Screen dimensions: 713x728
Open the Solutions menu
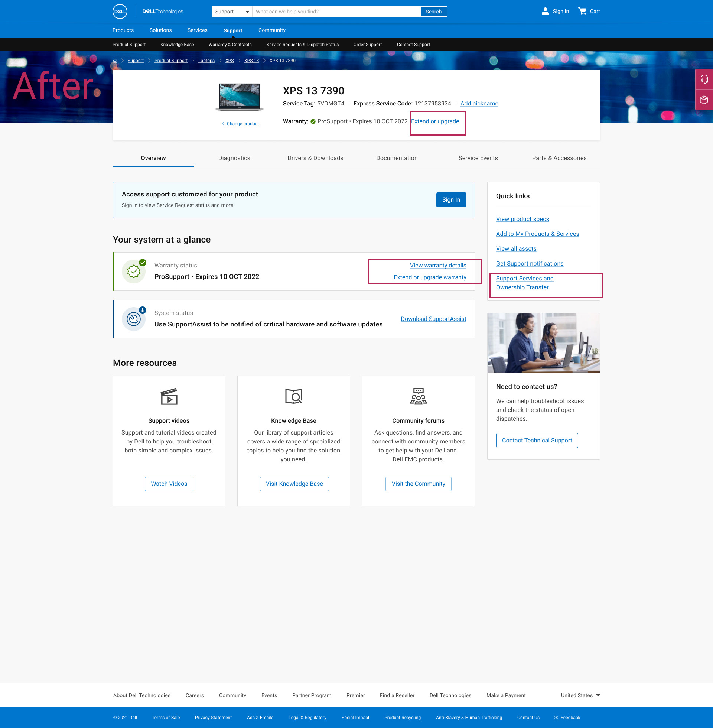pos(161,30)
